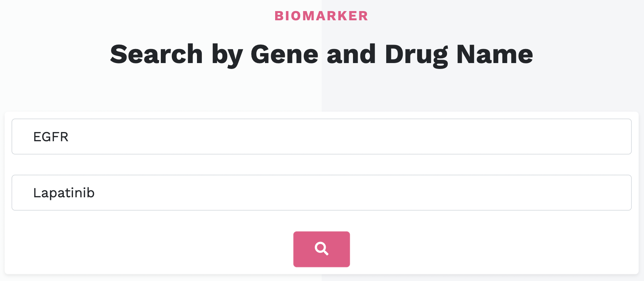Click the word 'Gene' in the heading

click(x=284, y=54)
